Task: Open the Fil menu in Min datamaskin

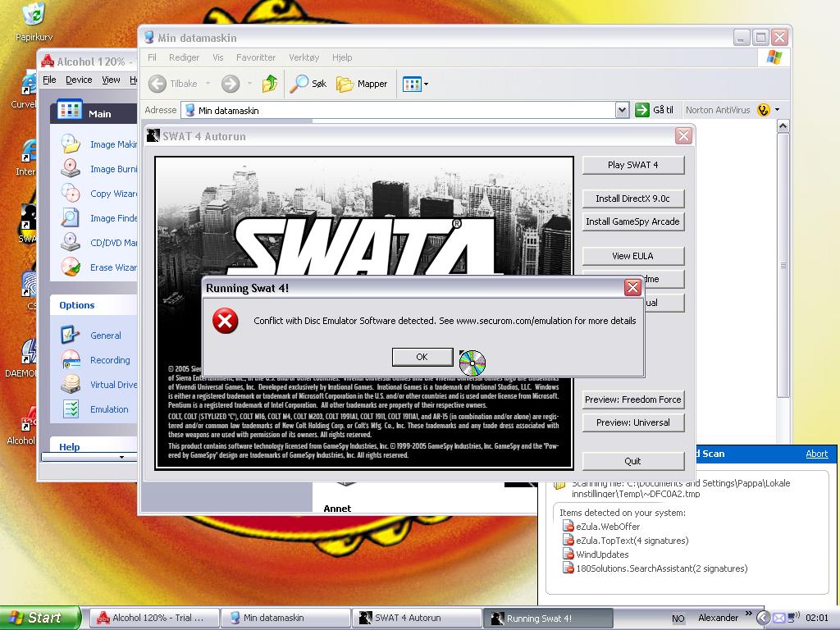Action: 152,57
